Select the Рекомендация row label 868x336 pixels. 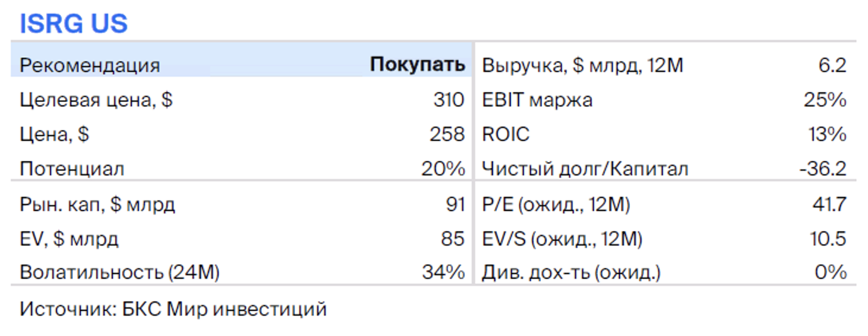90,65
